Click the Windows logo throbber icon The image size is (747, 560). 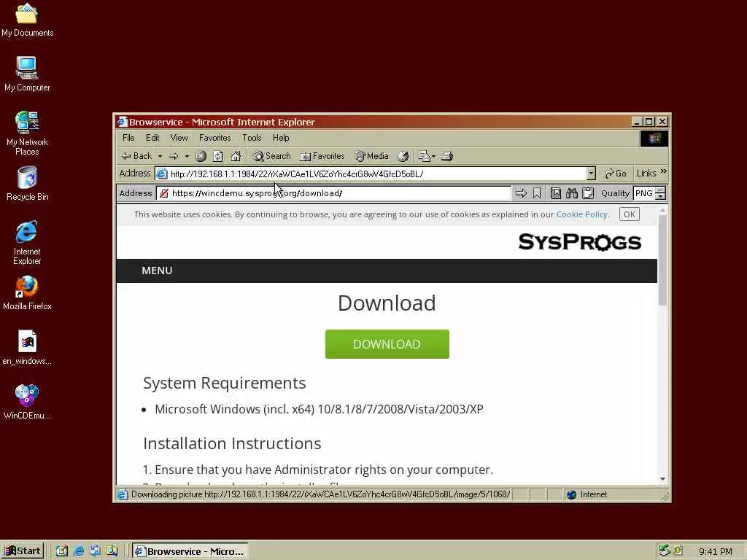coord(654,139)
